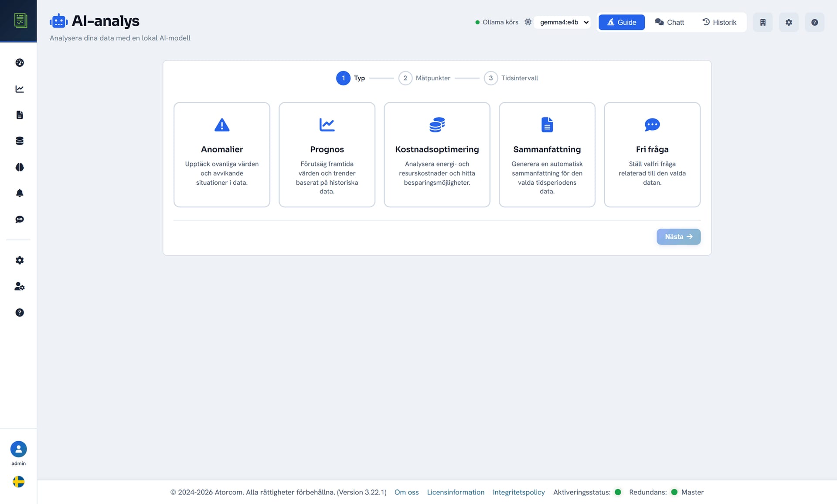This screenshot has width=837, height=504.
Task: Click the Redundans Master text
Action: coord(692,492)
